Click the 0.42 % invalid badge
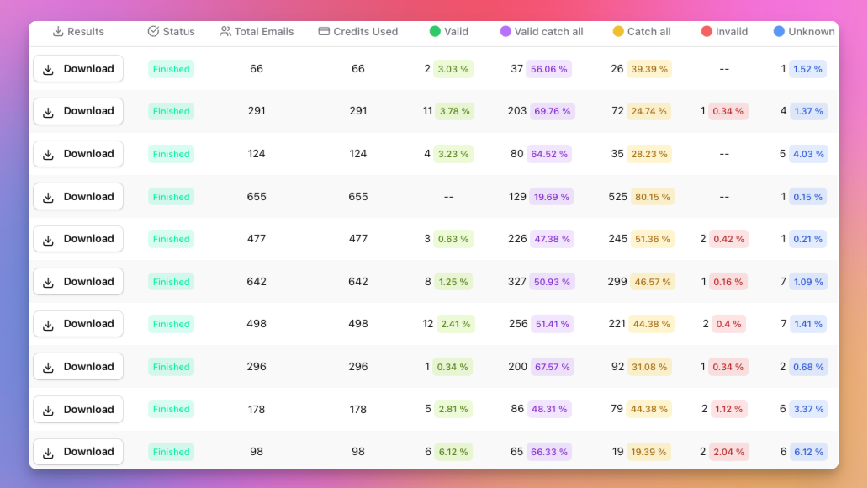The width and height of the screenshot is (868, 488). (x=728, y=239)
